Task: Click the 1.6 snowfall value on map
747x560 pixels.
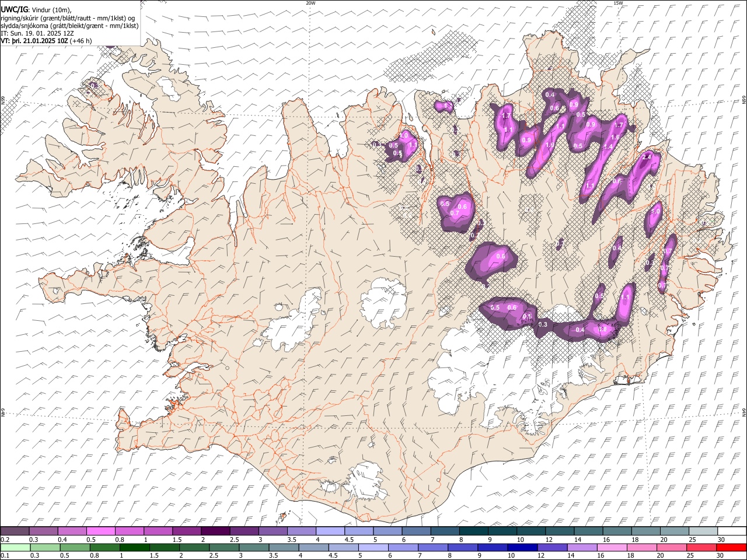Action: tap(615, 137)
